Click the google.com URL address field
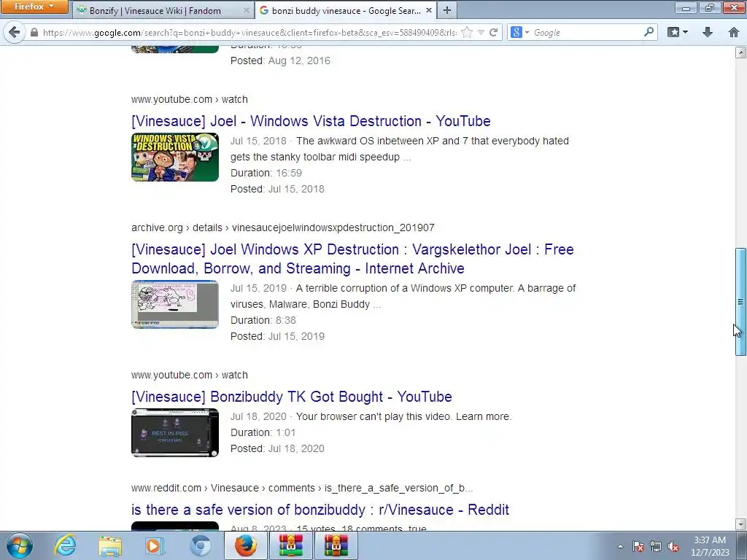Screen dimensions: 747x560 (249, 32)
